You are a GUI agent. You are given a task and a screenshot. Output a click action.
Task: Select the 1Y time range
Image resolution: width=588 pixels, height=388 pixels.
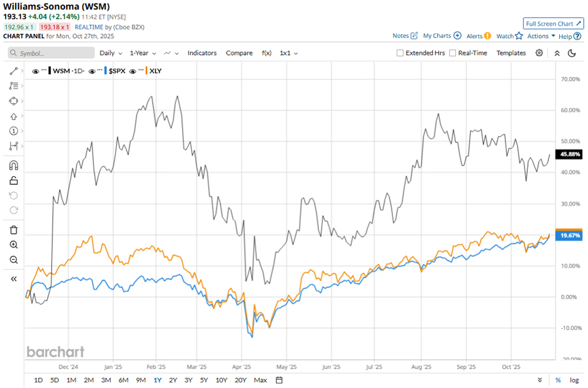[x=158, y=380]
